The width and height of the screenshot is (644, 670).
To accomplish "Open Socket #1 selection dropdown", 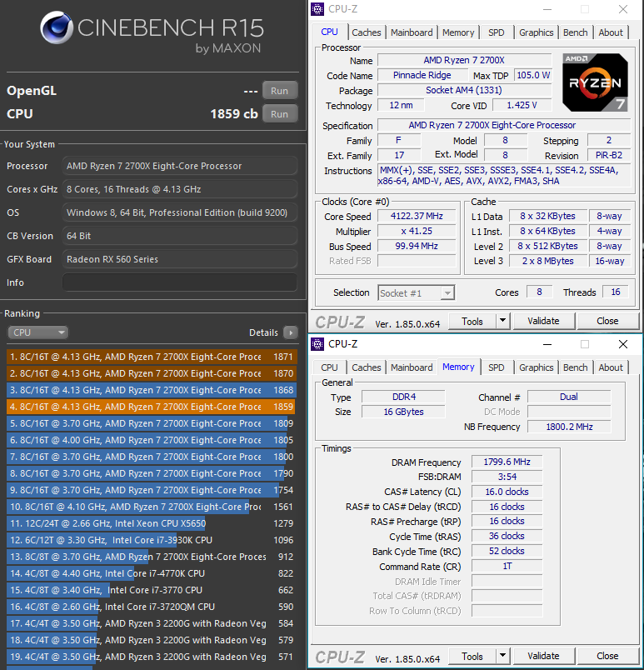I will click(416, 293).
